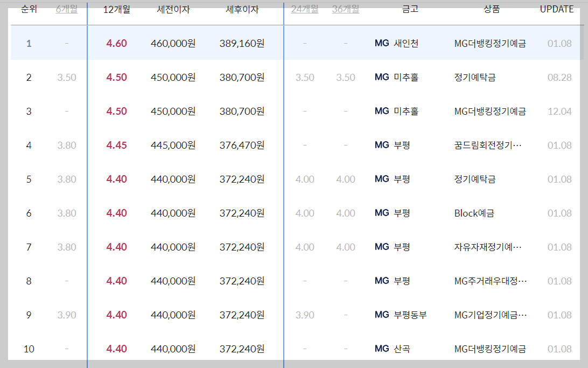Viewport: 588px width, 368px height.
Task: Open the 새인천 branch entry
Action: pyautogui.click(x=406, y=44)
